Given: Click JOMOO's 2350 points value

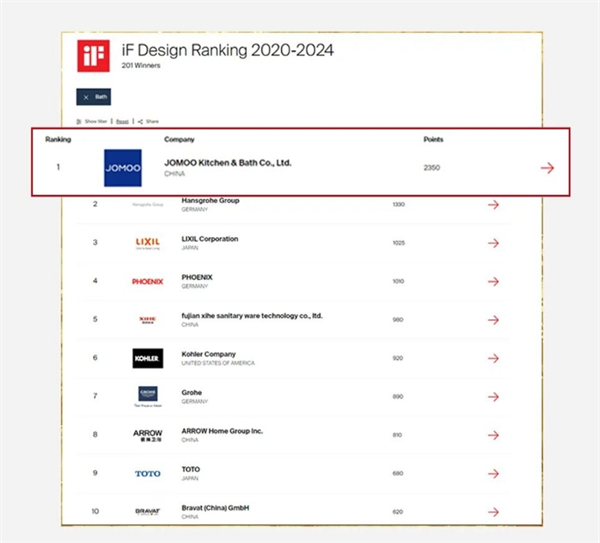Looking at the screenshot, I should pos(432,168).
